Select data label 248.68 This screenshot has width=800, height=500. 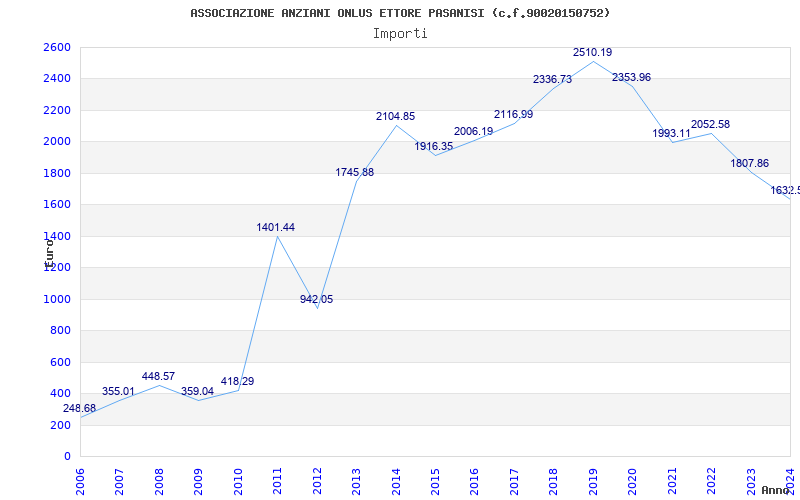click(79, 408)
